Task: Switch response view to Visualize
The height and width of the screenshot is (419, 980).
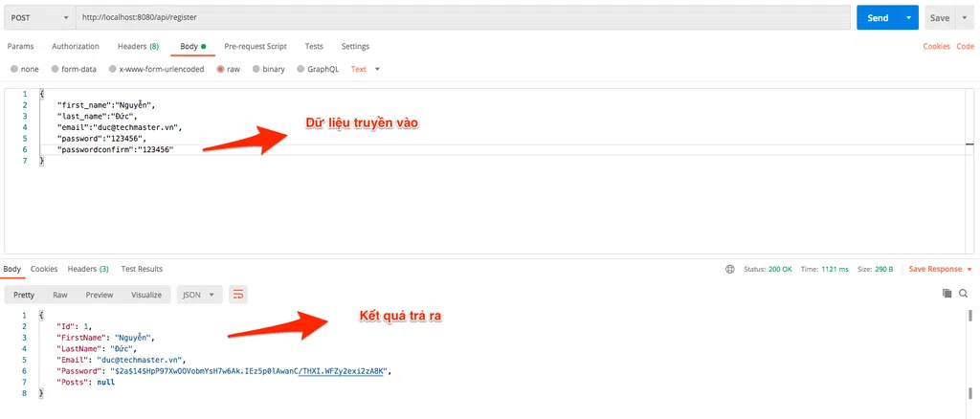Action: (x=146, y=295)
